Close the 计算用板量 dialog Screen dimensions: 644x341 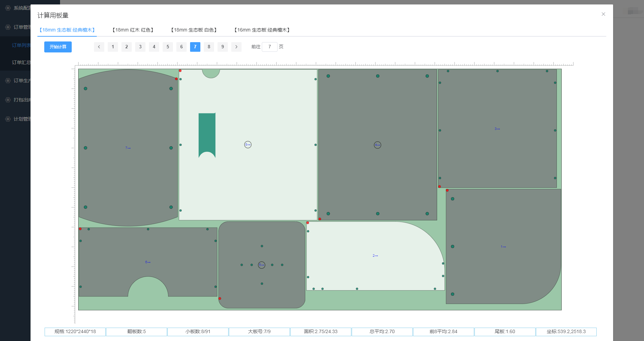click(603, 14)
